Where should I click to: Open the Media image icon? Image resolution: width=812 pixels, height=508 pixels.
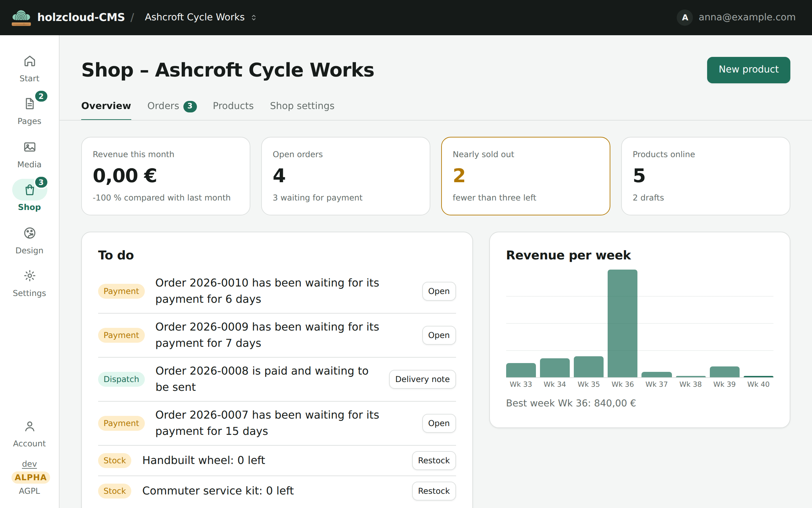coord(29,147)
